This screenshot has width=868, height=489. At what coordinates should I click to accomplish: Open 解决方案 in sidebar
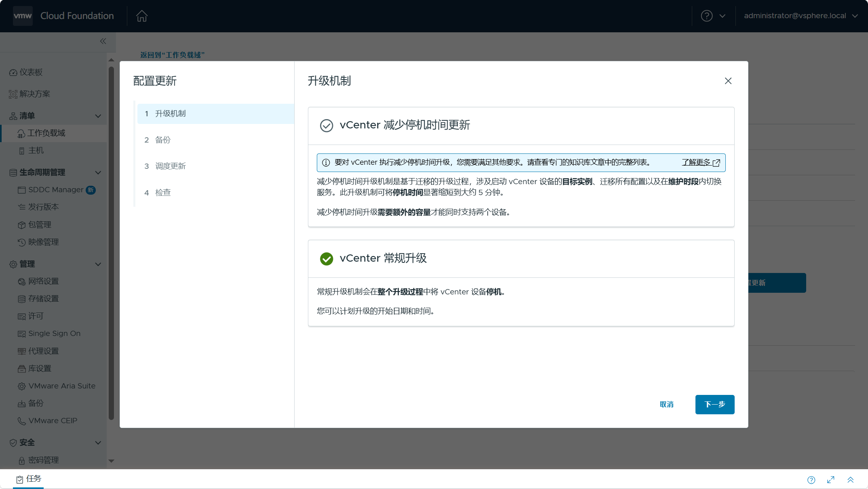(29, 94)
